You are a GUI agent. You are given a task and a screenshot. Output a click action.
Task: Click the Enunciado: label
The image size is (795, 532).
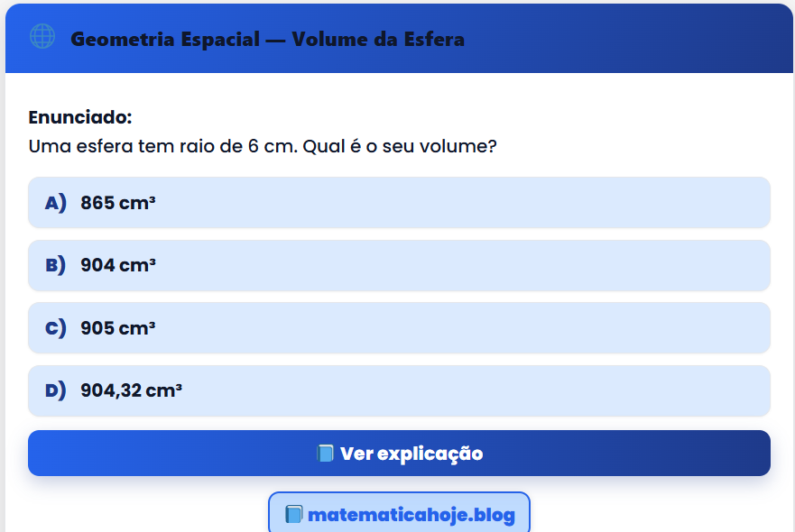click(80, 117)
